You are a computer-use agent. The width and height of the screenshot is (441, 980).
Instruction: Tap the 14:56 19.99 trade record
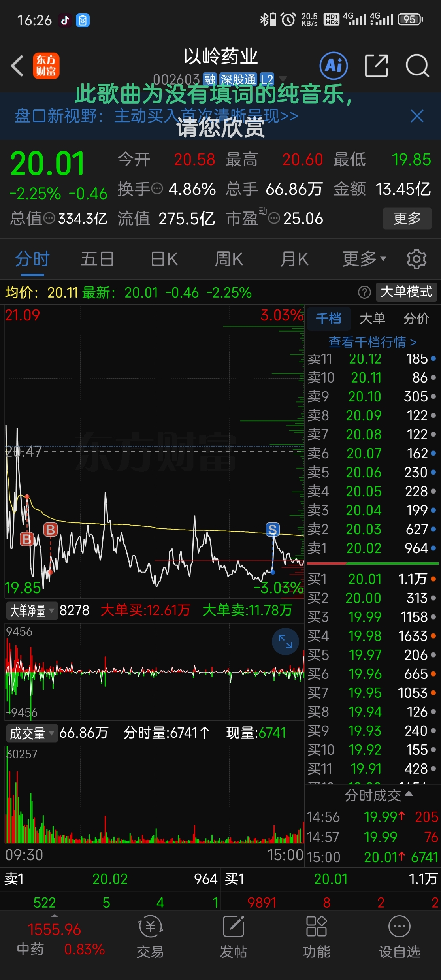coord(373,817)
